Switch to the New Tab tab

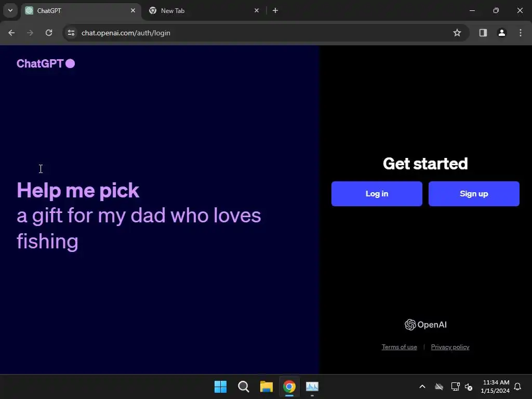(x=204, y=10)
